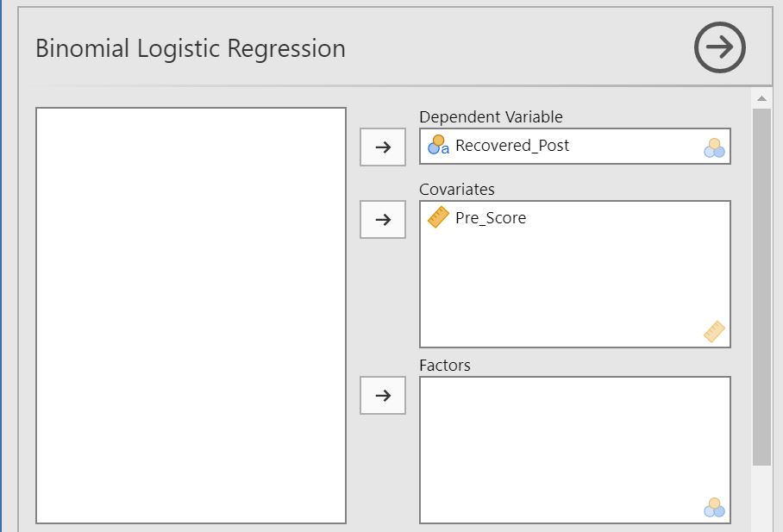Select the Pre_Score covariate

pyautogui.click(x=490, y=218)
